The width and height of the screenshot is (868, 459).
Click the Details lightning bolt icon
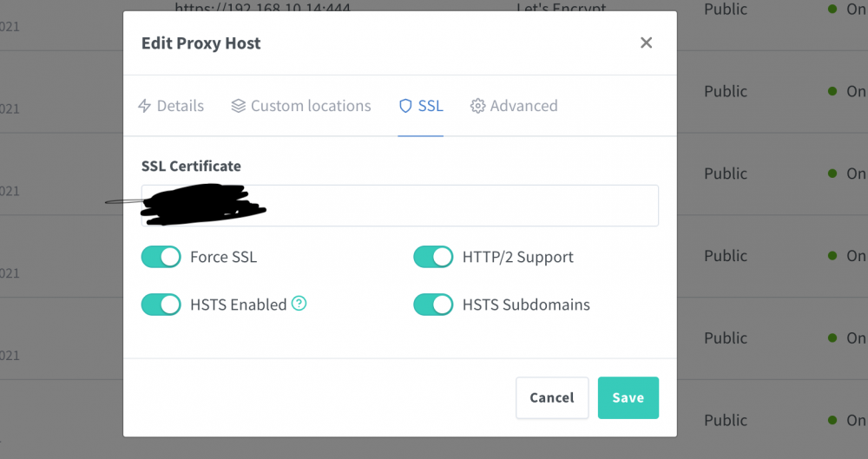point(144,106)
